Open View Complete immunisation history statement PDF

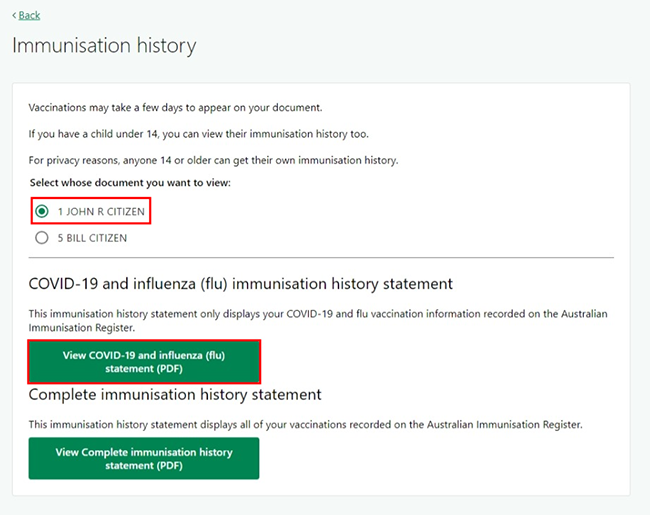[x=144, y=458]
